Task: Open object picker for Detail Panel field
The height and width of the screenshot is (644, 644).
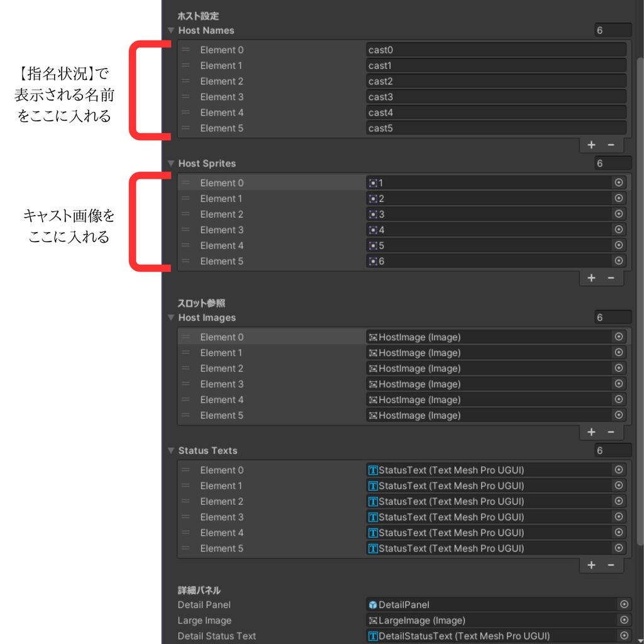Action: click(x=624, y=604)
